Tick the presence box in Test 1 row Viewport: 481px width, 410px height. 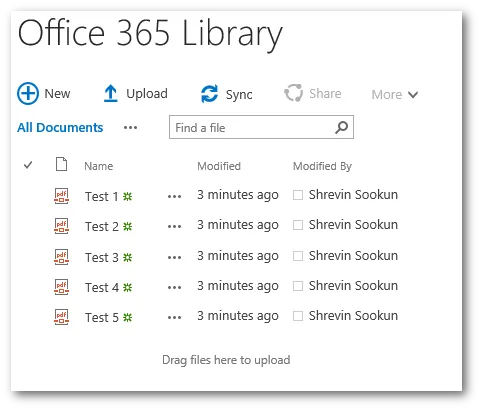(298, 195)
